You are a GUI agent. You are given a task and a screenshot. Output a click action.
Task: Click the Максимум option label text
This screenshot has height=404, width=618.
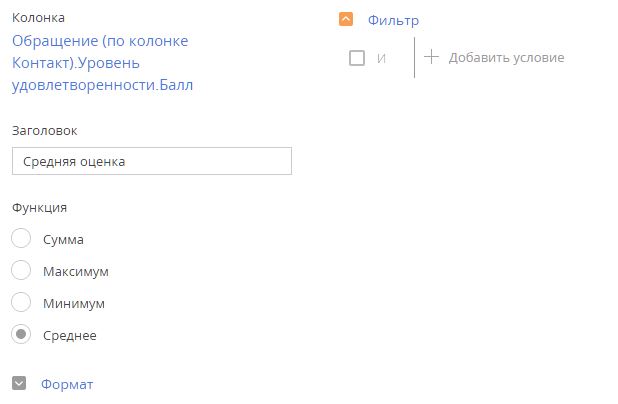click(x=76, y=272)
